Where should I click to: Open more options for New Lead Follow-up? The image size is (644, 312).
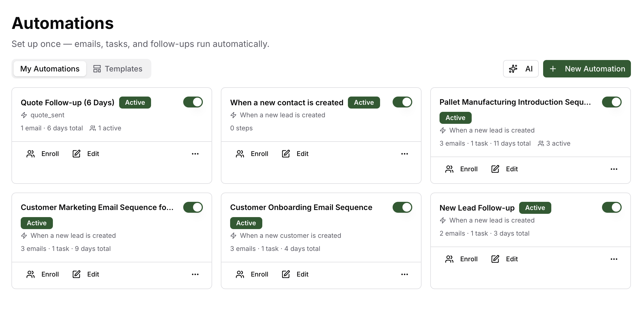[614, 259]
